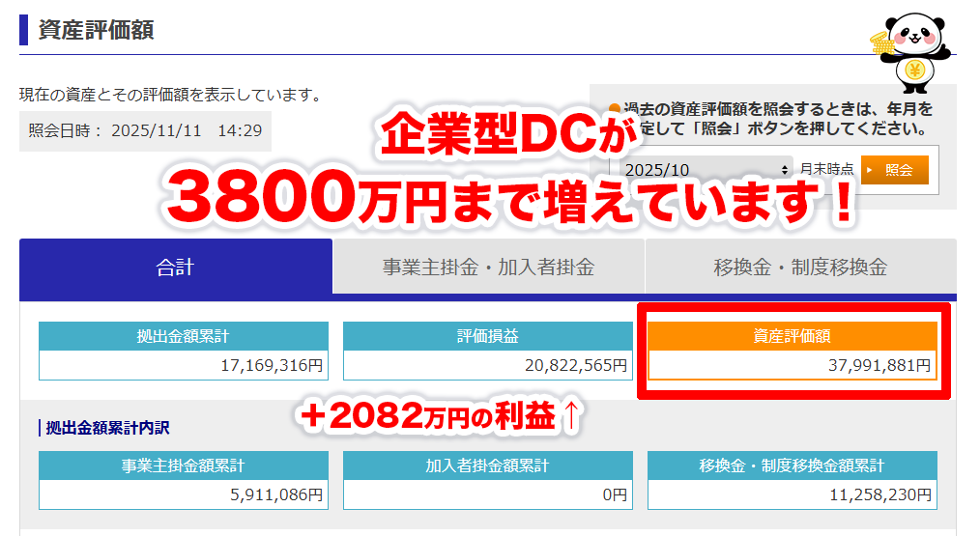Click the 移換金・制度移換金額累計 header
The image size is (980, 536).
click(x=792, y=465)
